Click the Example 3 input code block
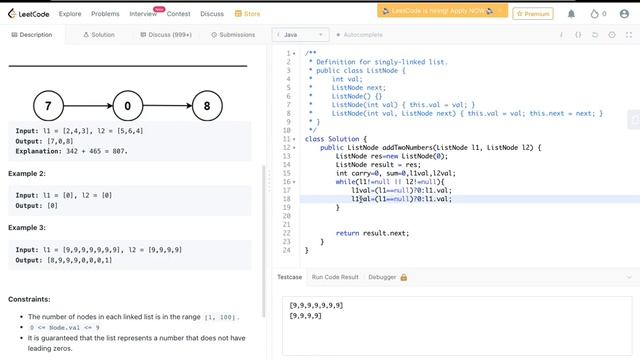 coord(130,255)
